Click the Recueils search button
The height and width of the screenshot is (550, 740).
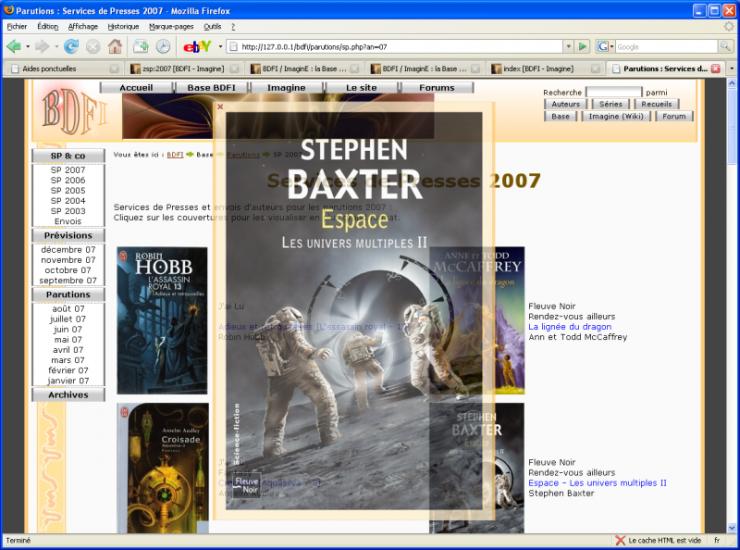pos(656,104)
